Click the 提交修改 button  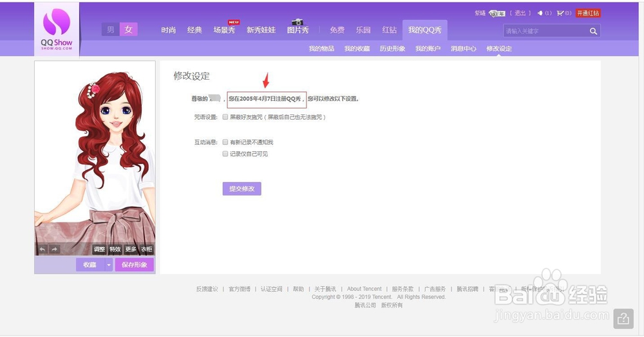(x=242, y=188)
